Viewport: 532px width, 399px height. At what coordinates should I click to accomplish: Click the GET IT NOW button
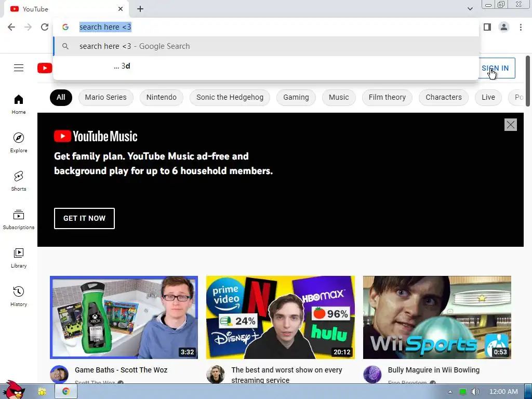pos(85,219)
